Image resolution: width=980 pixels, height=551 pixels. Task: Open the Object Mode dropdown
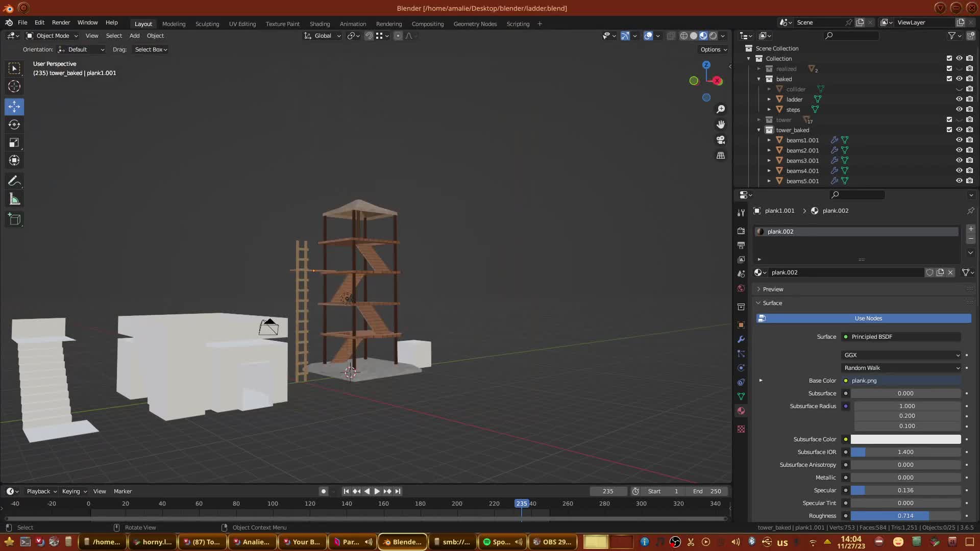tap(52, 36)
